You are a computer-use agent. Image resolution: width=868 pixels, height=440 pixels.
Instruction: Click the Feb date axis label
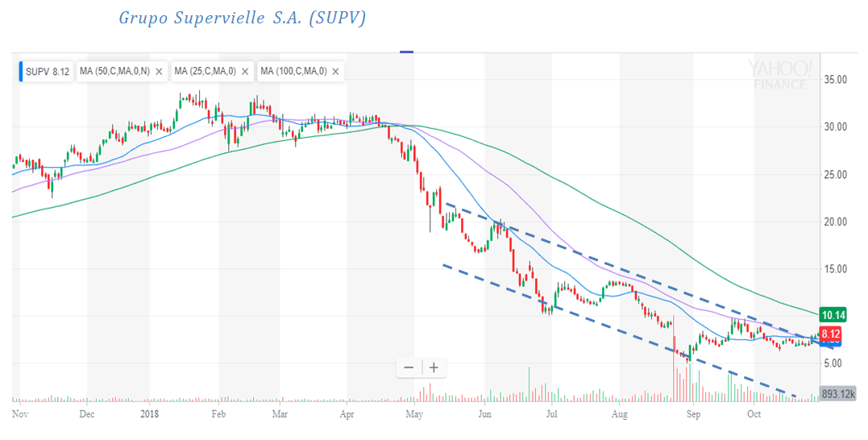[219, 414]
